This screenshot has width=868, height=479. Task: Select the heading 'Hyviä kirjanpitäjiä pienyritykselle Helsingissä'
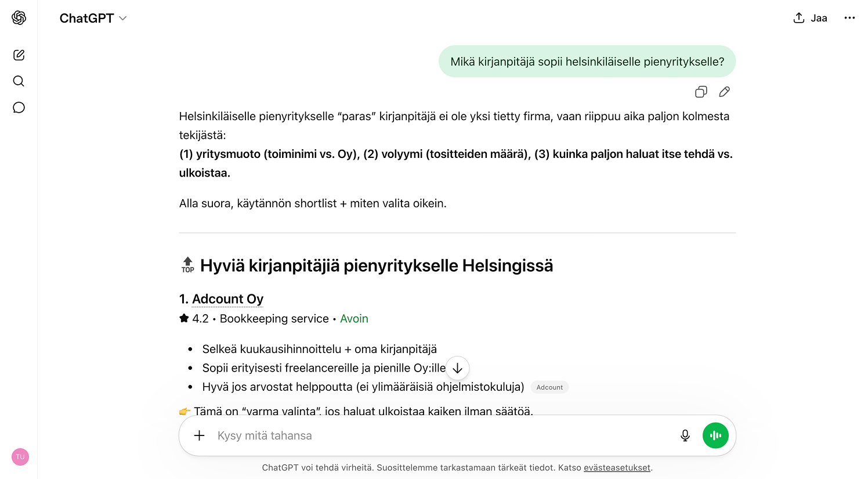pos(377,266)
